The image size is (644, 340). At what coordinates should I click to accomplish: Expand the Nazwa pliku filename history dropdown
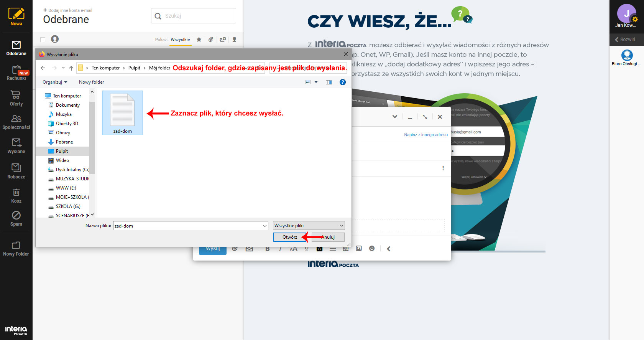[x=264, y=226]
